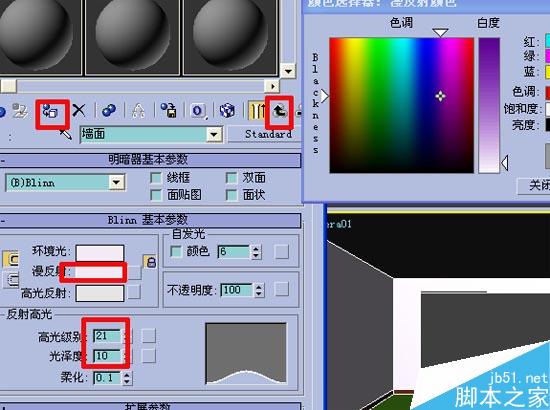Click the self-illumination value field
Viewport: 550px width, 410px height.
point(234,252)
